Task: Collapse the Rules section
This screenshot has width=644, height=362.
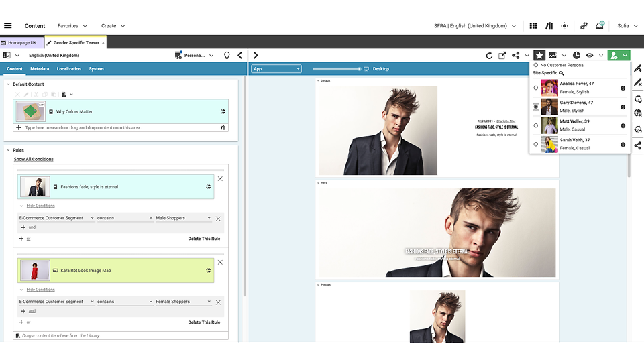Action: pos(8,150)
